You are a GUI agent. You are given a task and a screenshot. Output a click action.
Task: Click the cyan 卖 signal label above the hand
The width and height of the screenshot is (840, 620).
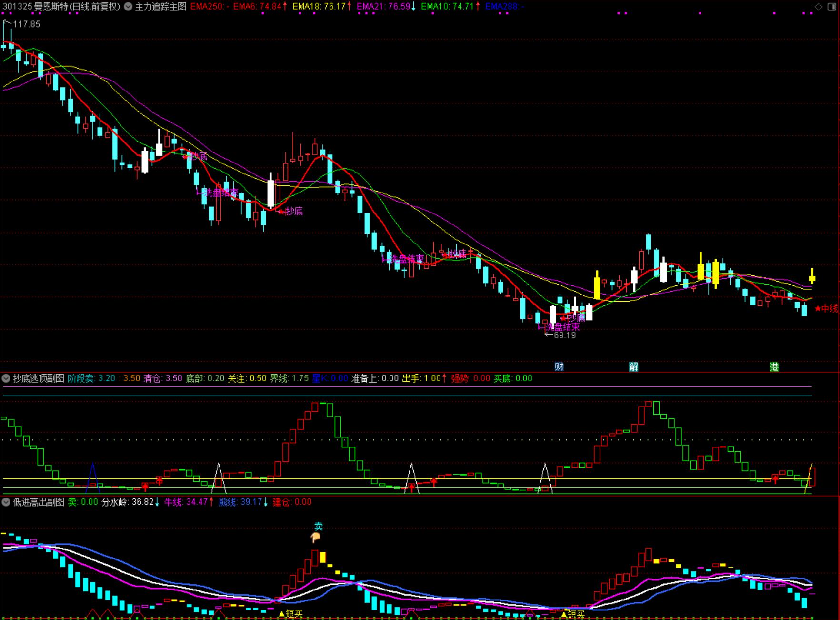coord(319,527)
